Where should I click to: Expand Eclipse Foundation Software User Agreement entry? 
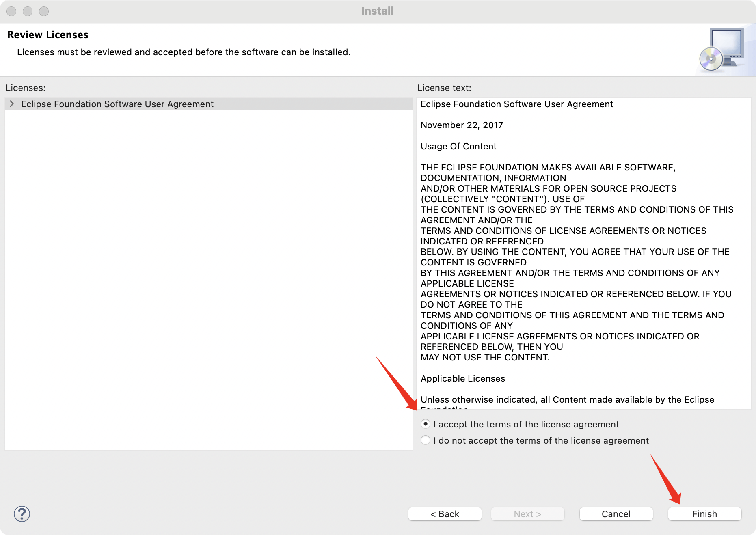12,104
